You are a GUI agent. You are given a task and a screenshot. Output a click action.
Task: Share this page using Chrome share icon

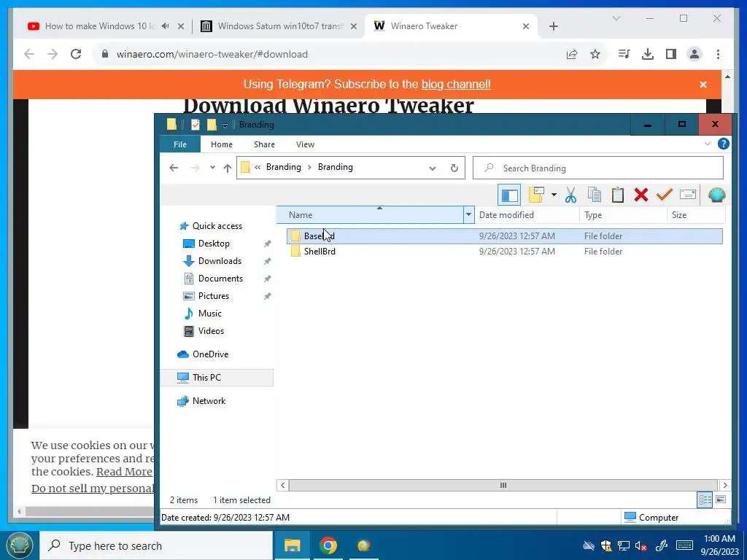(x=572, y=54)
